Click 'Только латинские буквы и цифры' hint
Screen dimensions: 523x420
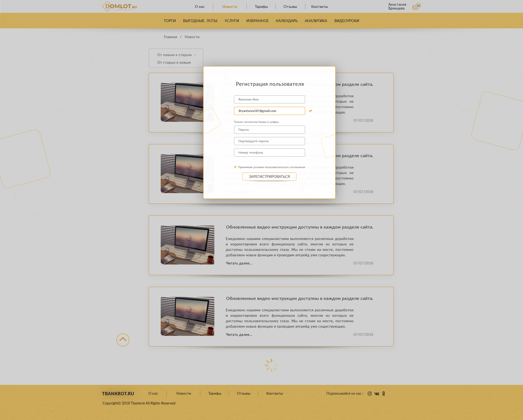coord(256,122)
